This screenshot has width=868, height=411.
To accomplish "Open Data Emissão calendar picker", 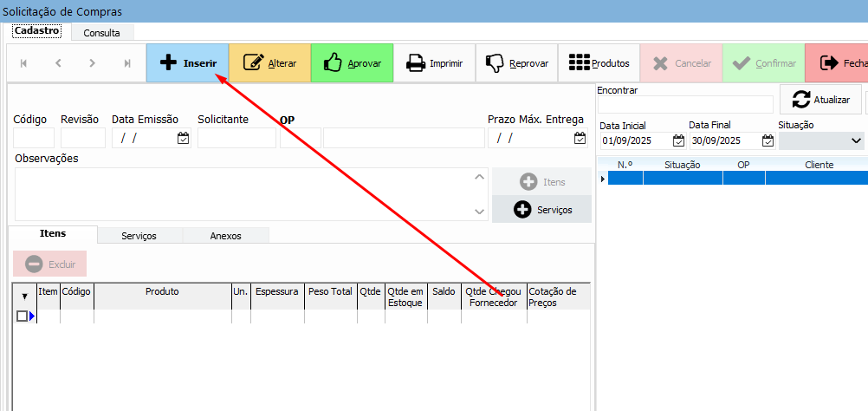I will [x=183, y=138].
